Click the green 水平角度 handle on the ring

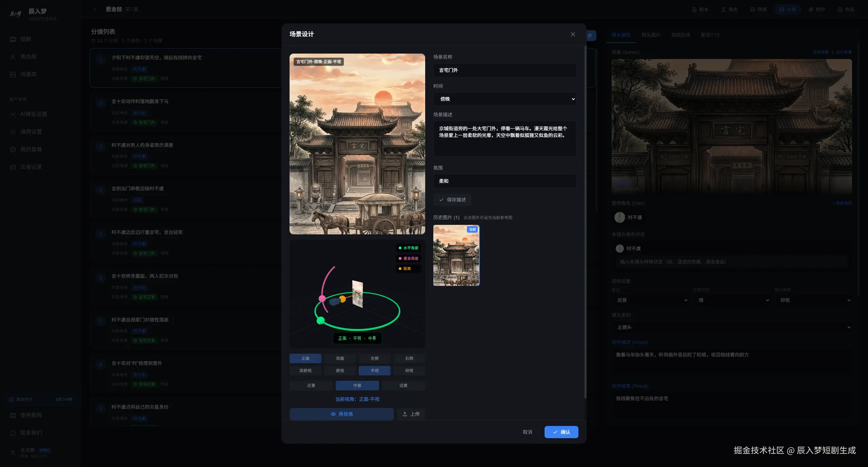click(320, 320)
